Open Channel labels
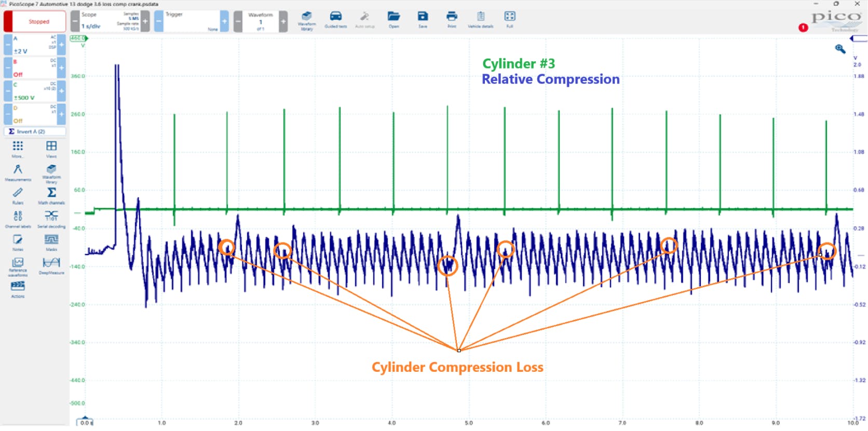 18,219
